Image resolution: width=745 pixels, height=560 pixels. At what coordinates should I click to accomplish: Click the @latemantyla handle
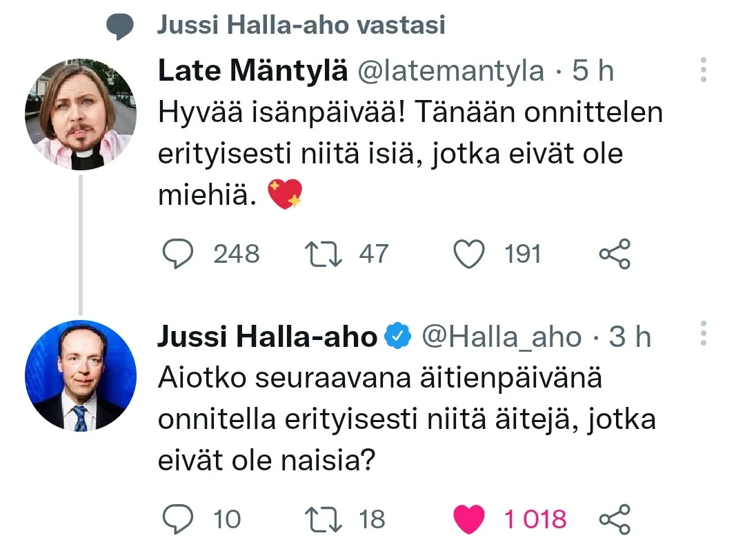tap(449, 70)
